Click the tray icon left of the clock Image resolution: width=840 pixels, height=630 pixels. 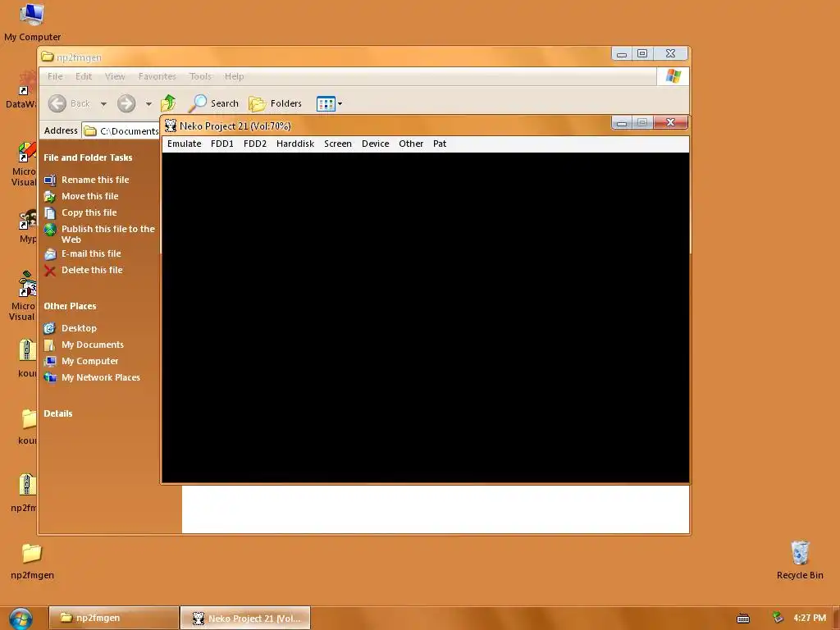[x=778, y=618]
